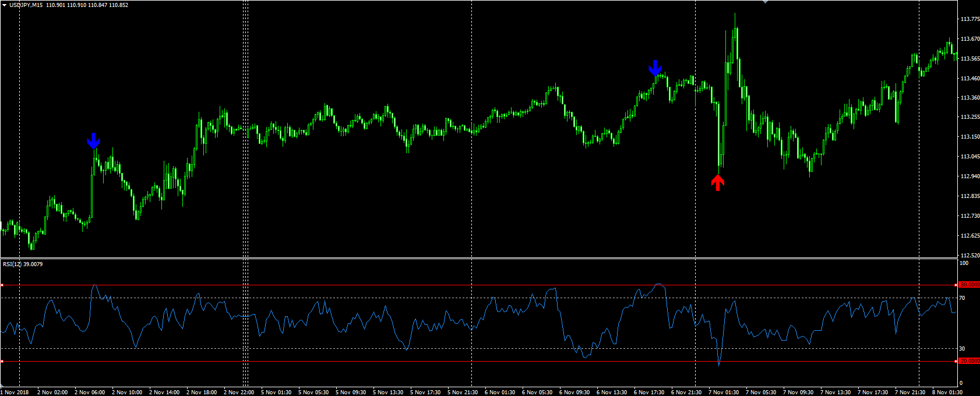Click the 7 Nov 09:30 time label
980x396 pixels.
(x=798, y=393)
